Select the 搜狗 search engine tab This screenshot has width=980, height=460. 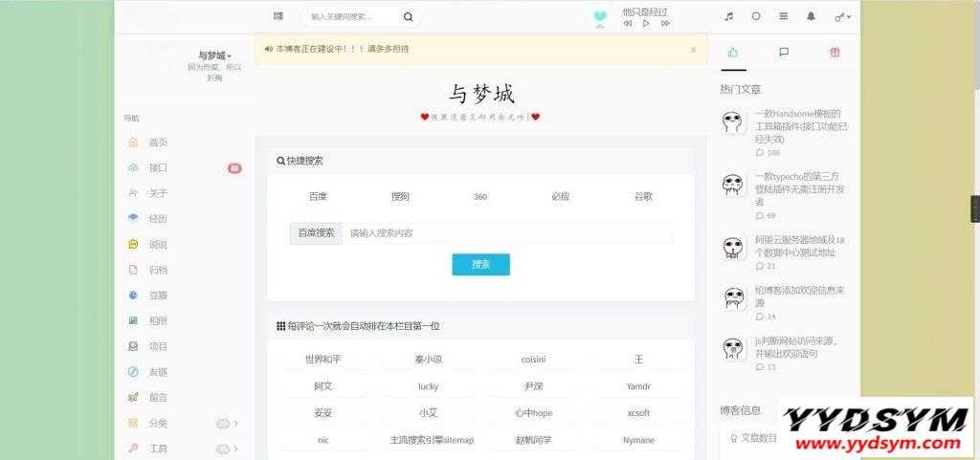(x=400, y=197)
